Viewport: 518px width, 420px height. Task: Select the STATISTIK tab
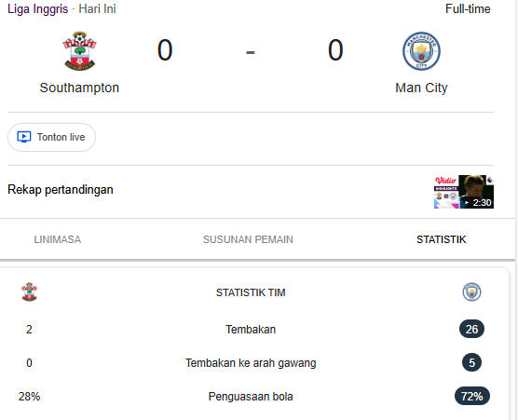click(441, 239)
